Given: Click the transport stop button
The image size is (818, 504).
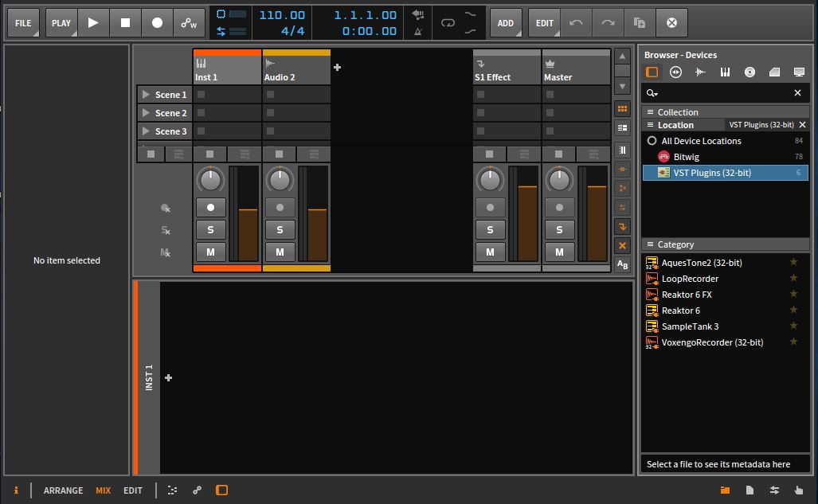Looking at the screenshot, I should (125, 22).
